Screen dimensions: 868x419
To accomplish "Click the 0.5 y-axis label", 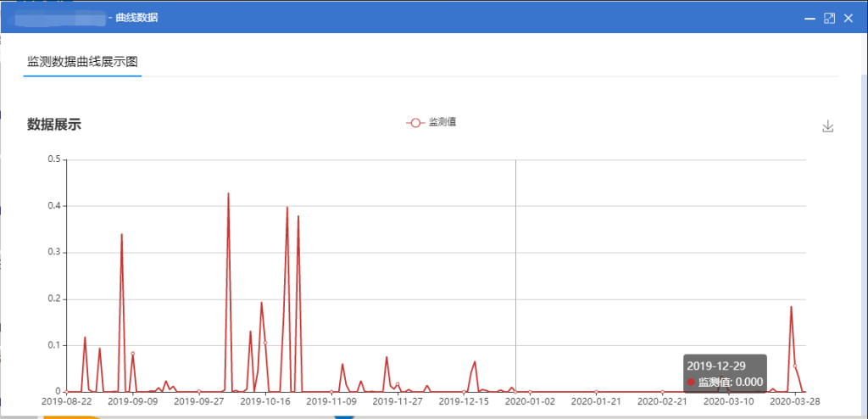I will pyautogui.click(x=54, y=159).
